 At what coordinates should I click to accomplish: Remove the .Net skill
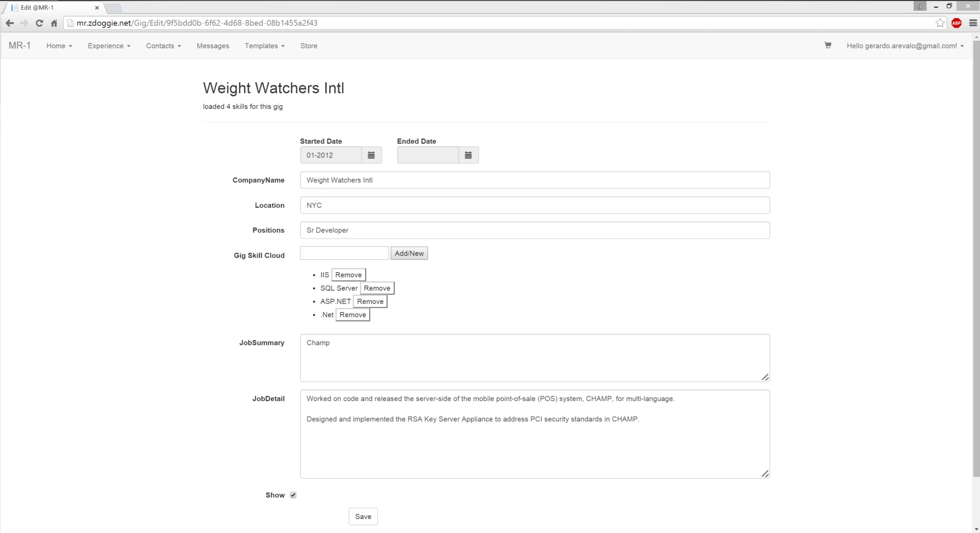[352, 315]
